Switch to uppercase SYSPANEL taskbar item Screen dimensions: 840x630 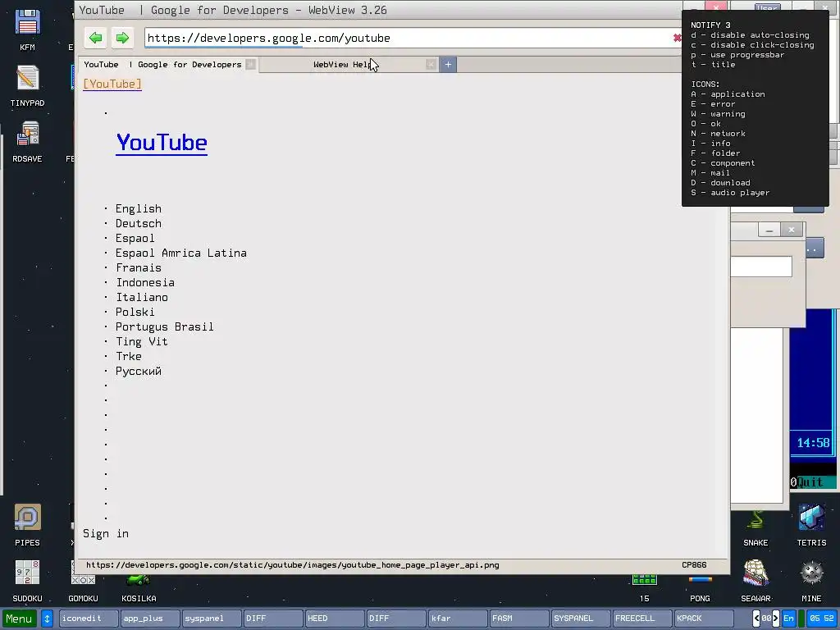click(x=580, y=619)
